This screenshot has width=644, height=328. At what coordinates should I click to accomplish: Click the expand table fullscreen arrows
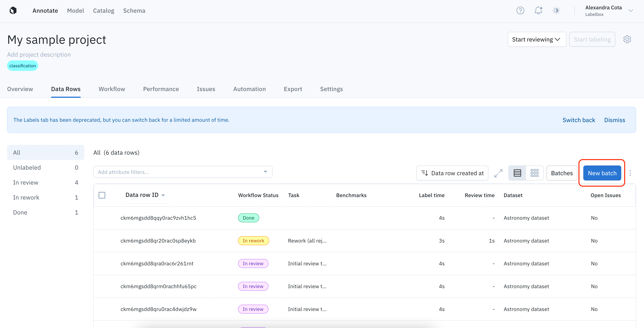(x=498, y=173)
